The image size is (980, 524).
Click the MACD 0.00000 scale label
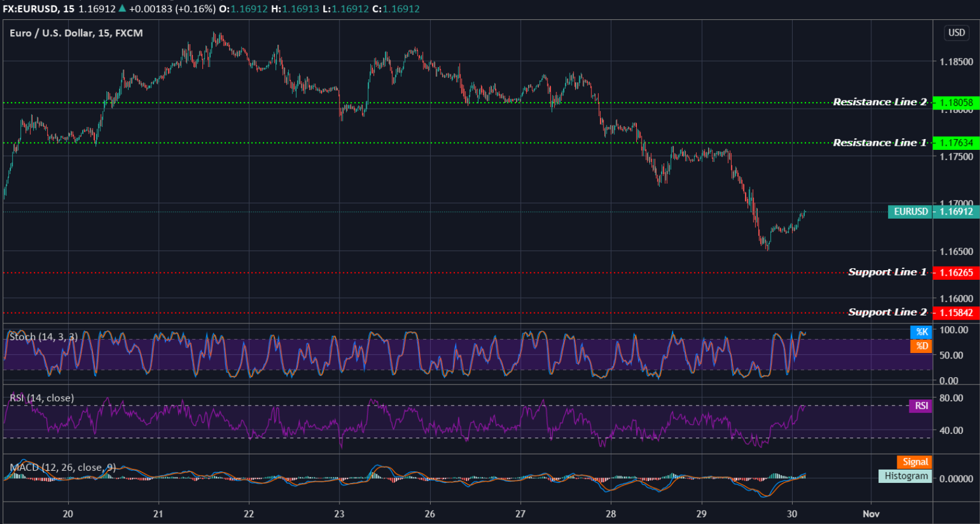(x=956, y=479)
